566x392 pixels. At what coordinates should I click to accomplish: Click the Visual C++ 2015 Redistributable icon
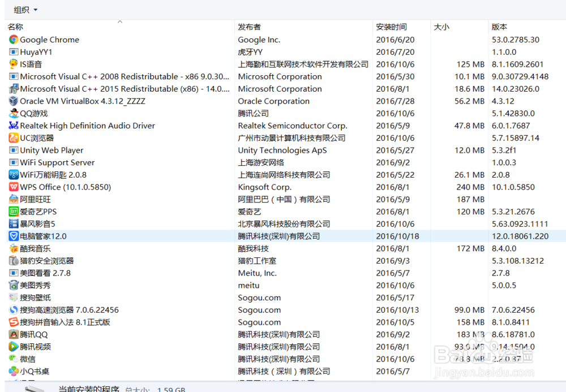tap(14, 89)
